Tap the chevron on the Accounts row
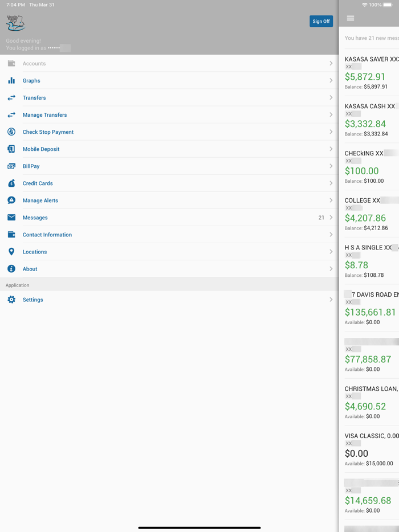Screen dimensions: 399x532 [x=331, y=63]
